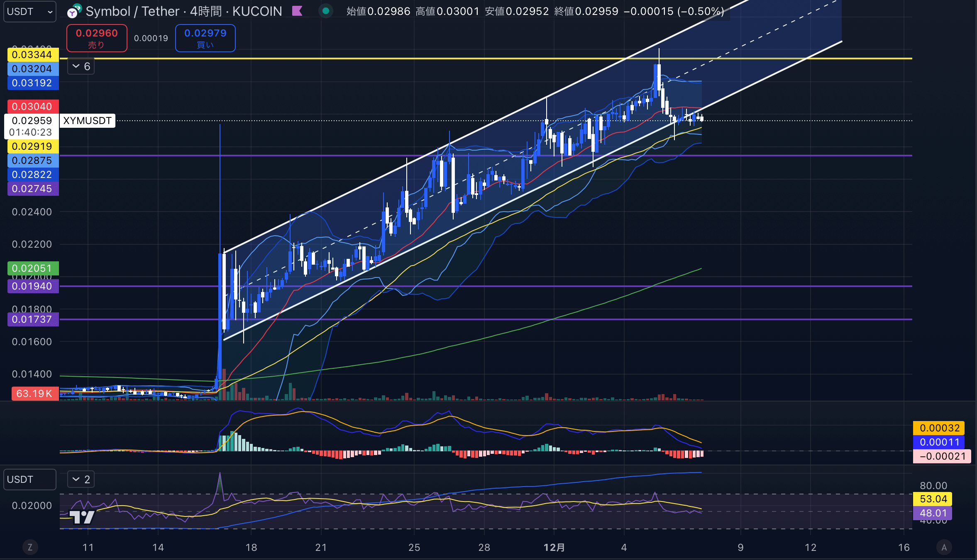Click the purple 0.01940 level label
This screenshot has width=977, height=560.
(33, 286)
